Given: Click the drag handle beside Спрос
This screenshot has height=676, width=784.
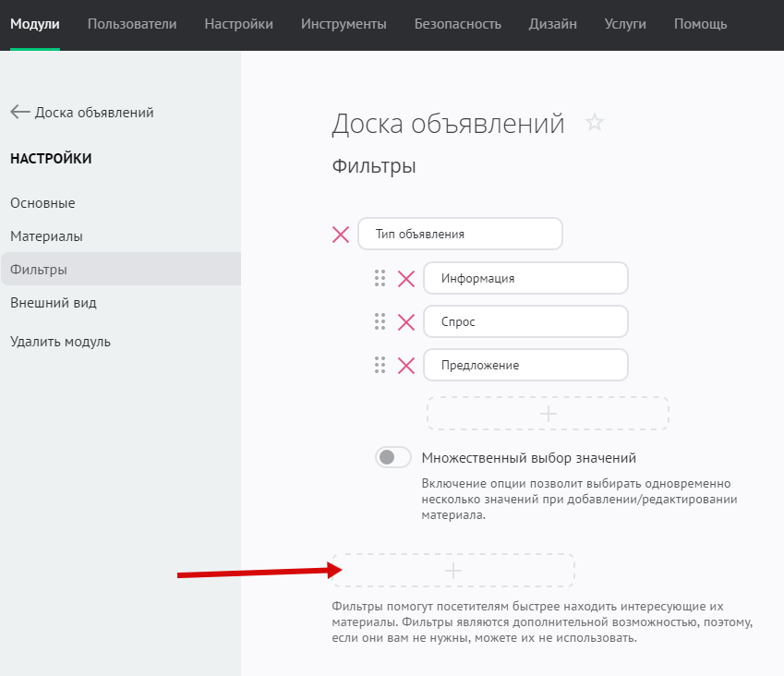Looking at the screenshot, I should [380, 321].
